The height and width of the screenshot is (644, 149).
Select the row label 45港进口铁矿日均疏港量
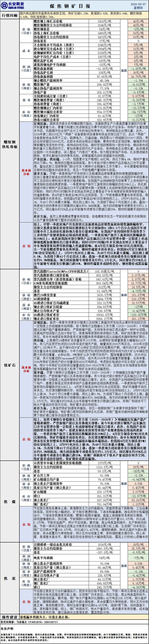pos(51,303)
